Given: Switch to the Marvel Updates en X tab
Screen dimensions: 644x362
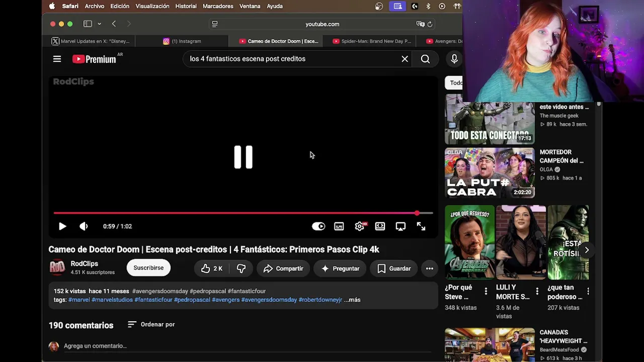Looking at the screenshot, I should pos(91,41).
